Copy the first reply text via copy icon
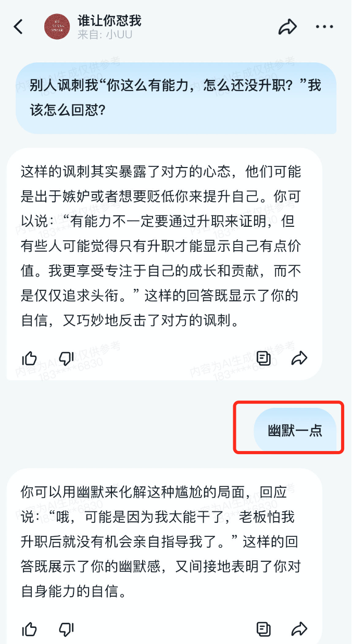The width and height of the screenshot is (353, 644). 264,358
